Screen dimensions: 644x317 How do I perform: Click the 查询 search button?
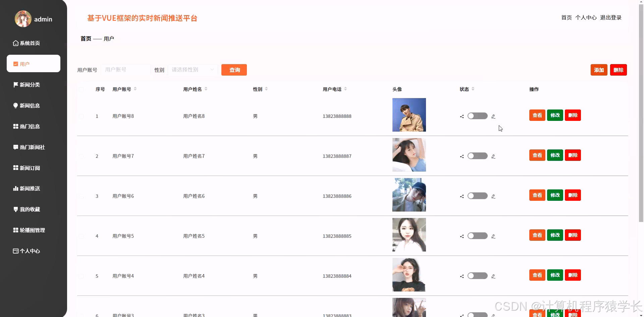[x=234, y=70]
